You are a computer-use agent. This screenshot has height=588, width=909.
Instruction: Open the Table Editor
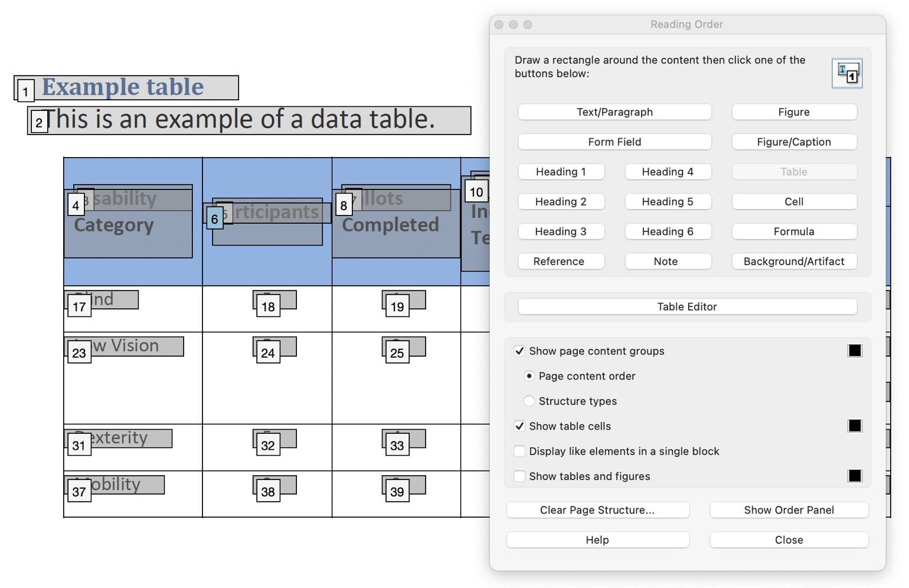click(x=687, y=306)
